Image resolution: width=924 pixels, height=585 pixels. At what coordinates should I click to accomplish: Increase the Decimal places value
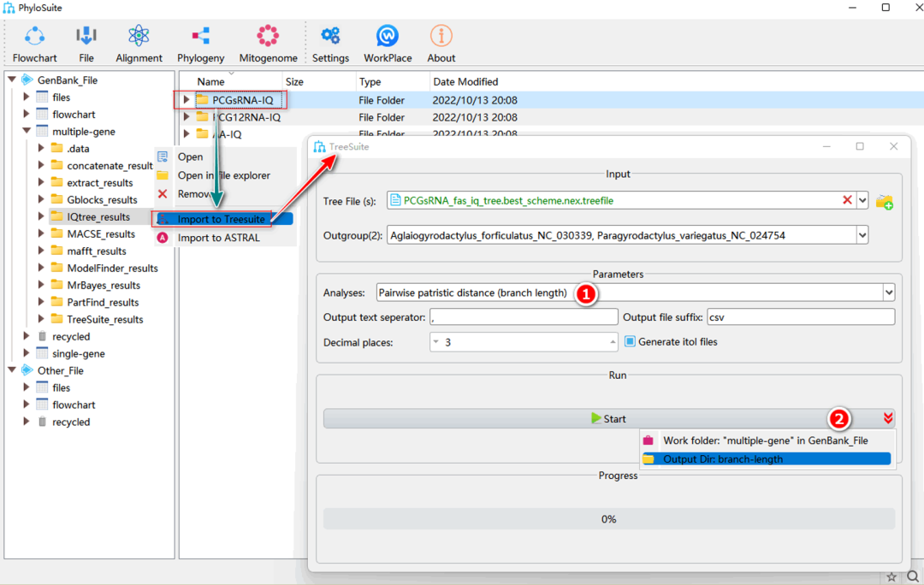[613, 342]
